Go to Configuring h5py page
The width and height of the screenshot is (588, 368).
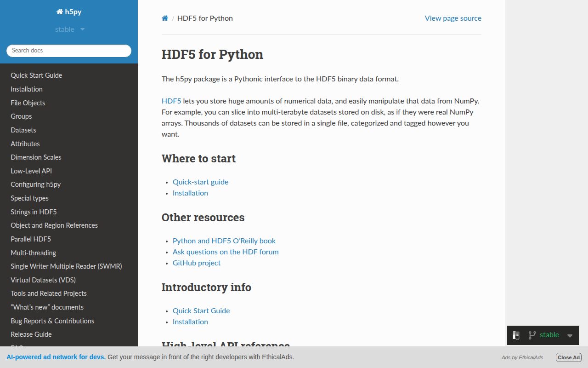click(x=36, y=184)
